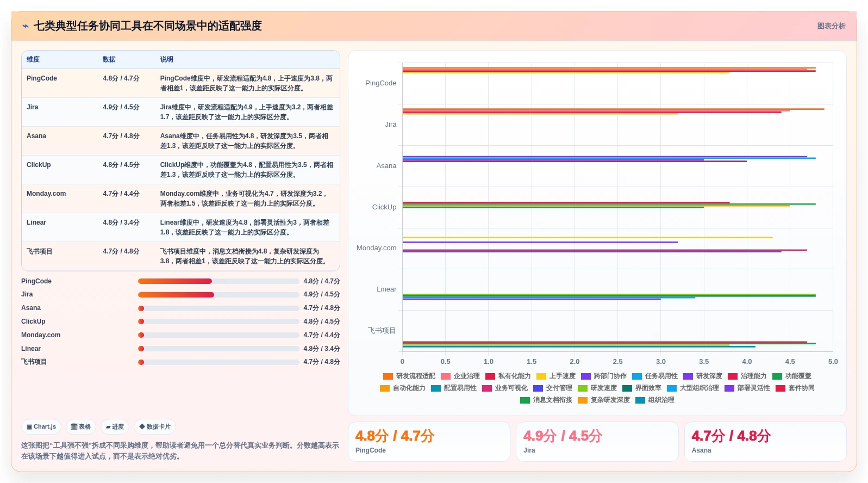The image size is (868, 483).
Task: Hide the 消息文档衔接 dataset in legend
Action: (x=546, y=400)
